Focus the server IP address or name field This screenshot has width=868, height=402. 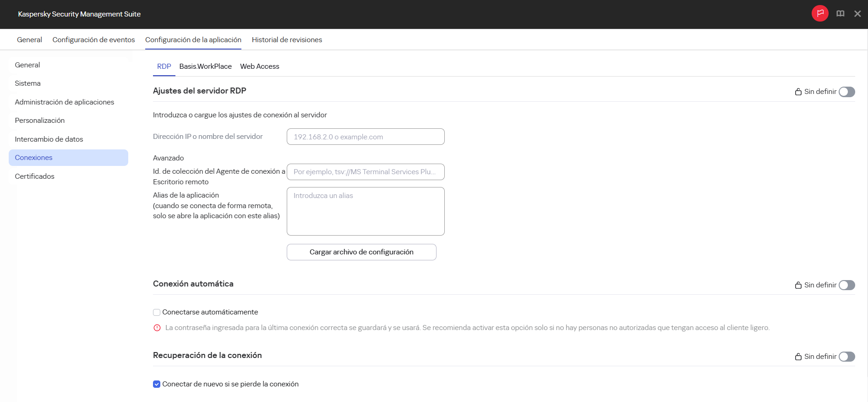pyautogui.click(x=366, y=137)
